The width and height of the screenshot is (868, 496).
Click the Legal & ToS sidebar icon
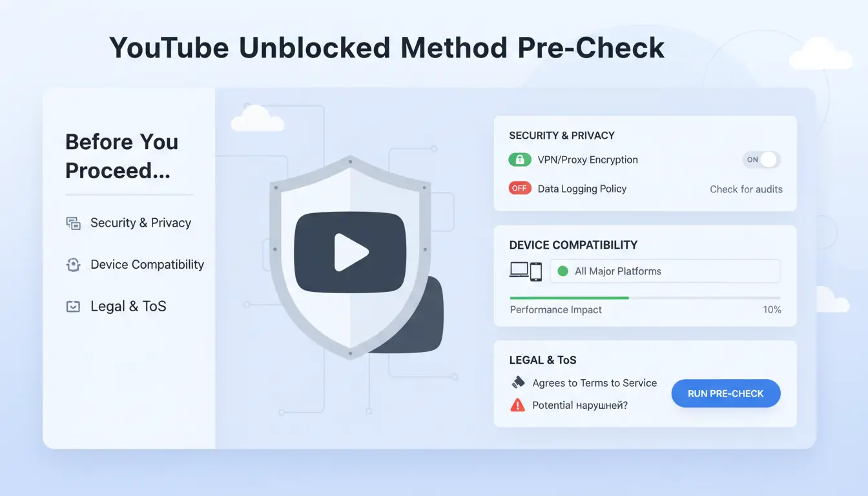coord(74,307)
